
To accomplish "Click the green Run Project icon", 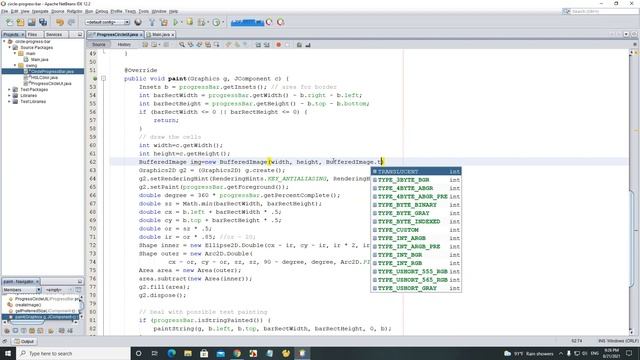I will pyautogui.click(x=176, y=22).
